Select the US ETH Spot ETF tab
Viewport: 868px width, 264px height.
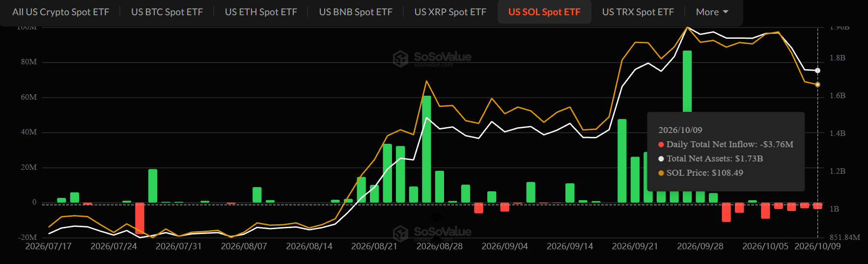[261, 12]
